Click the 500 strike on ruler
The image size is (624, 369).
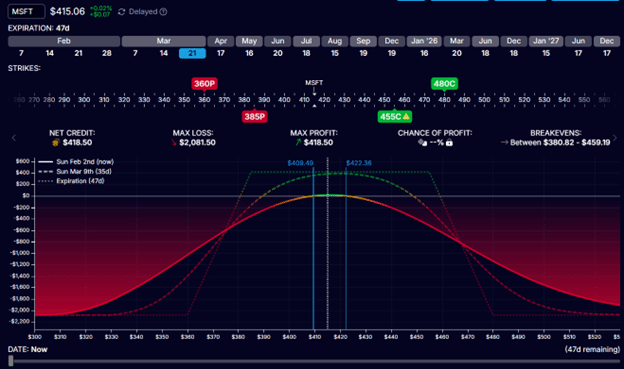pos(484,100)
